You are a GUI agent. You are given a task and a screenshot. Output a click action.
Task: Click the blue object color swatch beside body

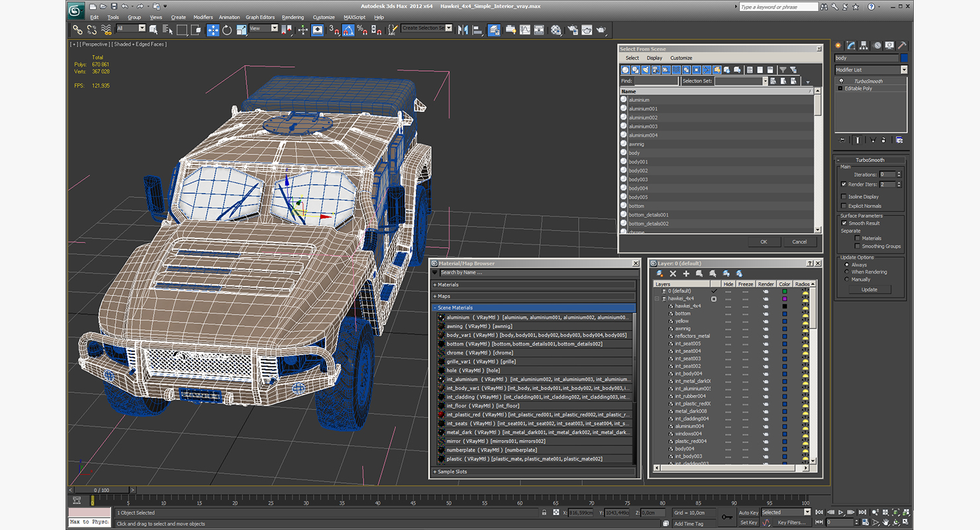(904, 58)
